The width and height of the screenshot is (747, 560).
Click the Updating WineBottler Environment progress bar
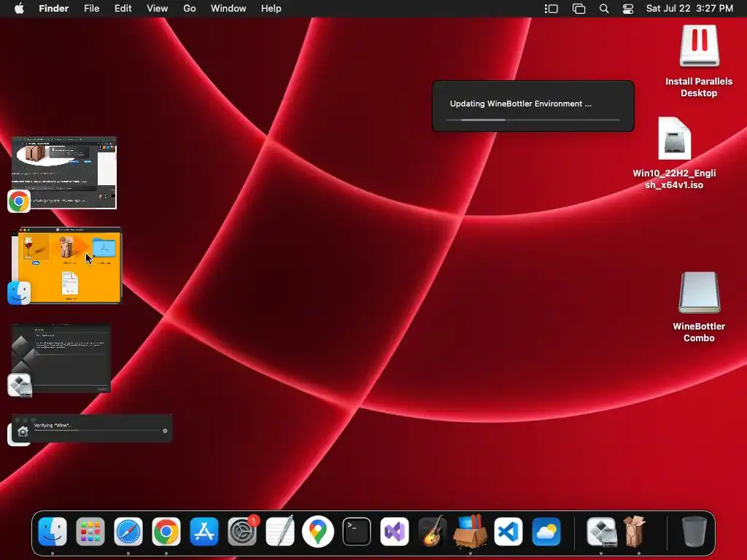533,120
